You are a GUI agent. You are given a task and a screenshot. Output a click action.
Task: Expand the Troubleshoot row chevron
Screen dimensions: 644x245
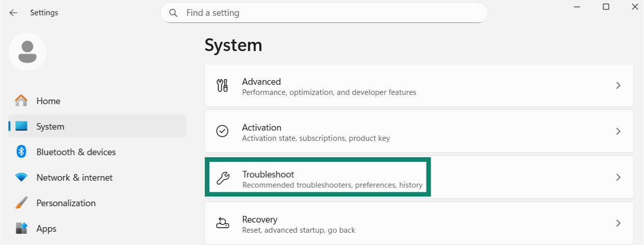(x=618, y=177)
